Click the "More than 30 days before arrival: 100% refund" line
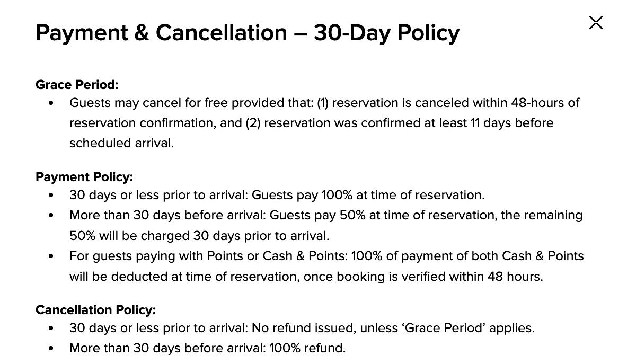 coord(207,348)
